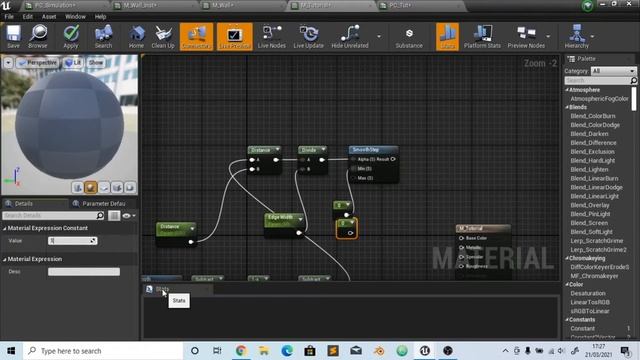Image resolution: width=640 pixels, height=360 pixels.
Task: Open the Windows Start menu
Action: [x=11, y=351]
